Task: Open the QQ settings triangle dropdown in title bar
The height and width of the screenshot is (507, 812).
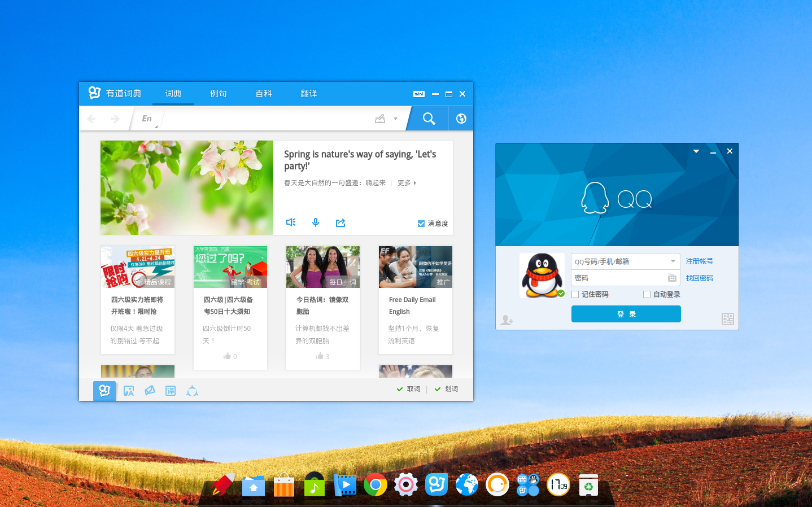Action: (x=696, y=151)
